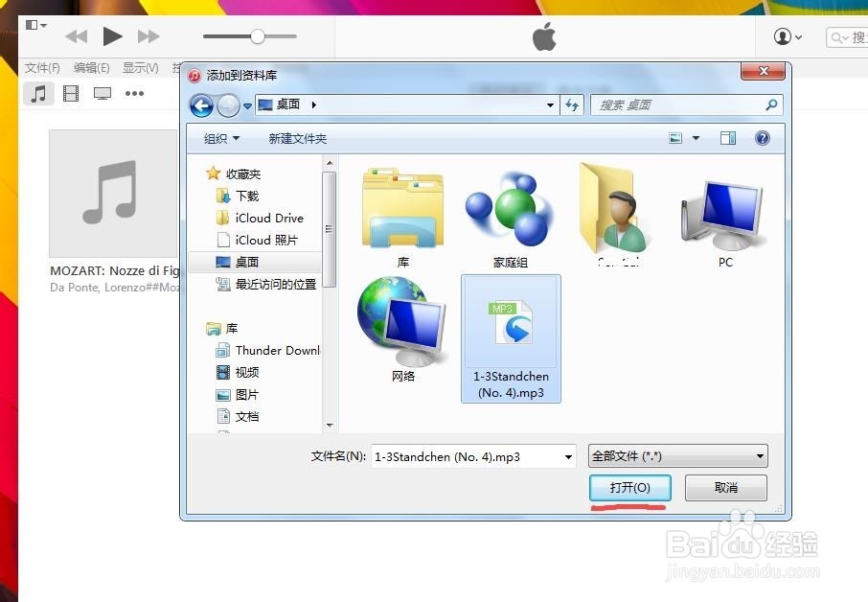Open the TV Shows monitor icon
868x602 pixels.
click(x=103, y=93)
